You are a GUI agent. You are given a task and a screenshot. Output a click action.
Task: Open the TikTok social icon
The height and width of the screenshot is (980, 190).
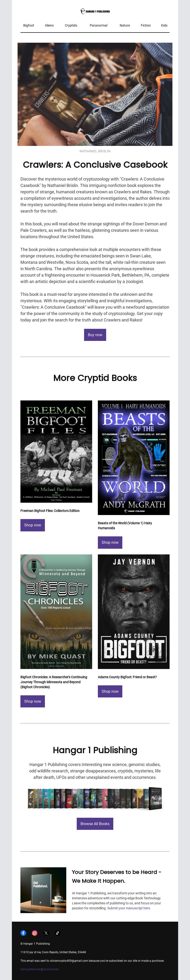[57, 933]
